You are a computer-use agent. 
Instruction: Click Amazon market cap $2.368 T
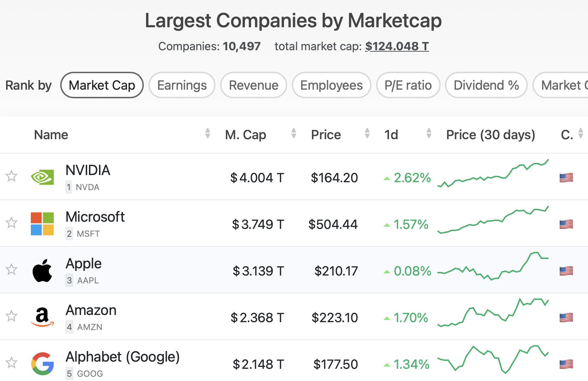point(257,317)
